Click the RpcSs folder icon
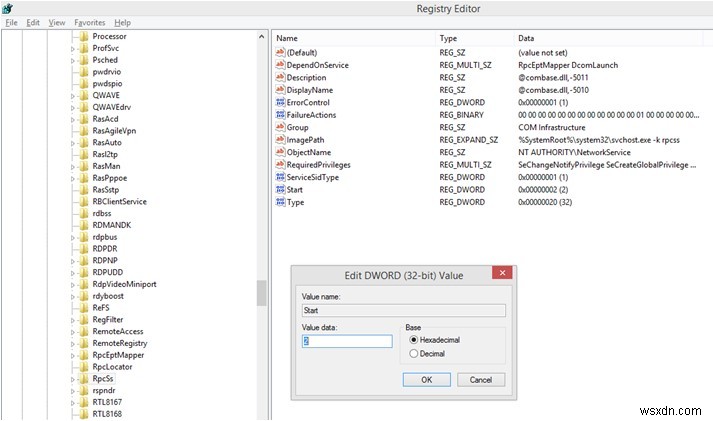 (84, 378)
